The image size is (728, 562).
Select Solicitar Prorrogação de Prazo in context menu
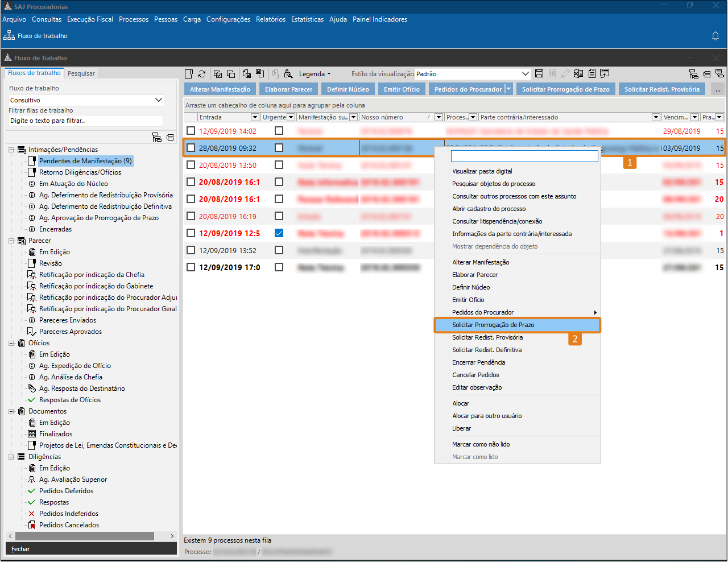[493, 325]
